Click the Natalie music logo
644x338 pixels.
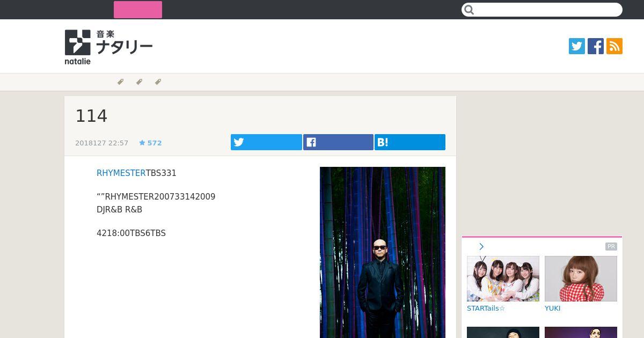tap(108, 47)
